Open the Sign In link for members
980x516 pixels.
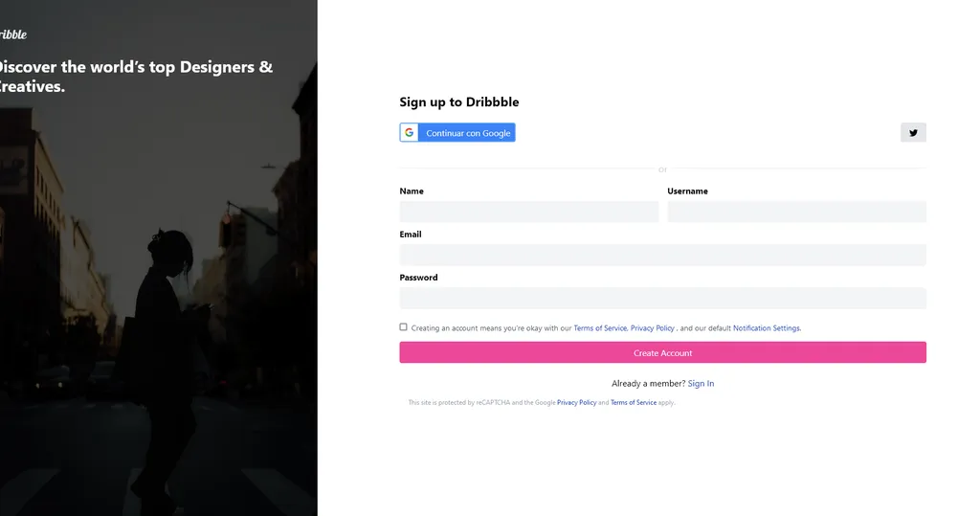[x=701, y=383]
